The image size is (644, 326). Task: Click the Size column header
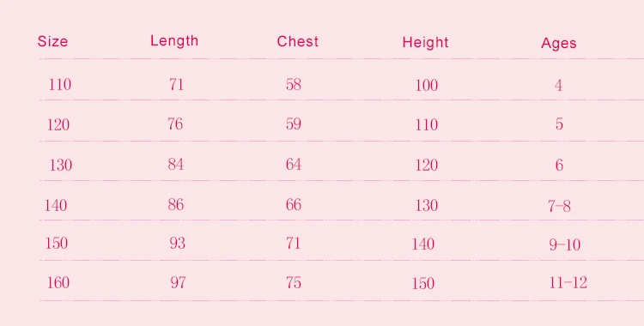tap(52, 41)
